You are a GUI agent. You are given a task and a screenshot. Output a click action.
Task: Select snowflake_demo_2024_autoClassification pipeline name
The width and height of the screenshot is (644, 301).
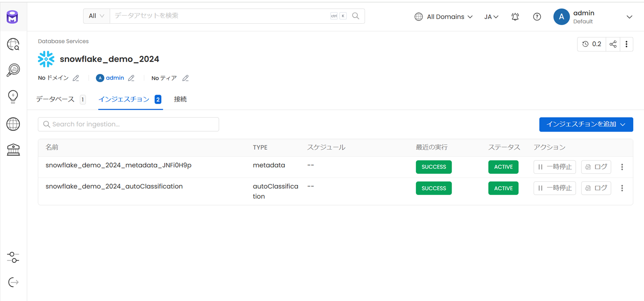(x=114, y=187)
